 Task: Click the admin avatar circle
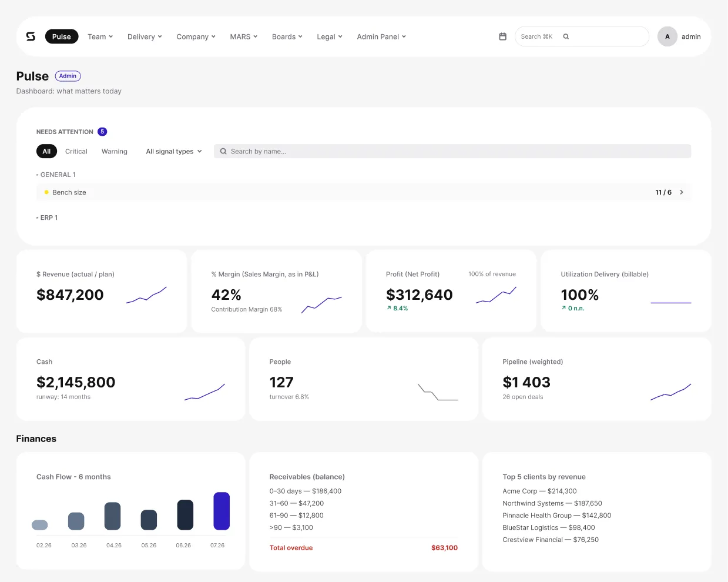click(667, 36)
